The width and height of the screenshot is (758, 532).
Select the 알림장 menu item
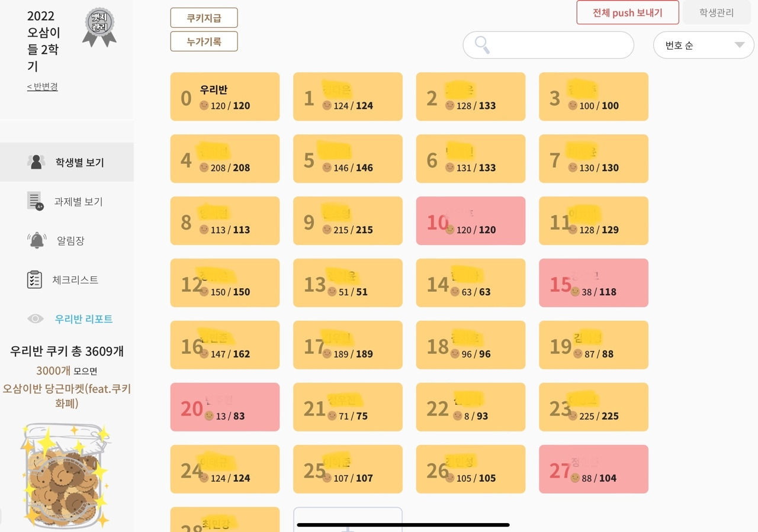tap(70, 241)
